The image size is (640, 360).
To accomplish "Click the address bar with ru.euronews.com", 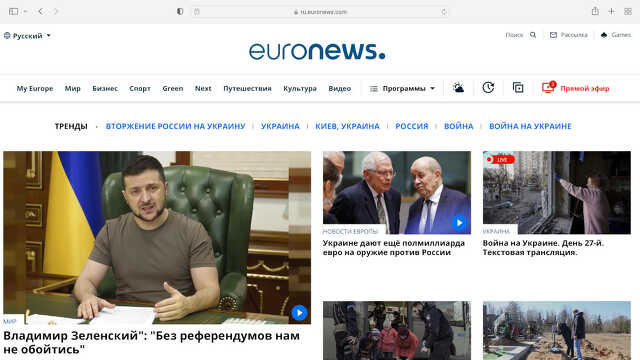I will click(x=320, y=12).
